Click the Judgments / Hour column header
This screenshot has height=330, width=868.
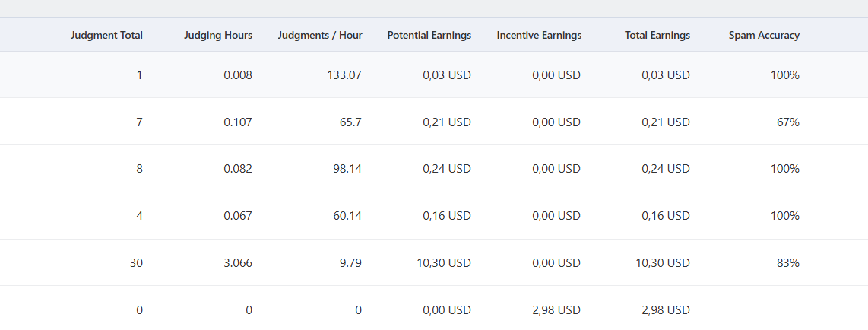point(320,36)
